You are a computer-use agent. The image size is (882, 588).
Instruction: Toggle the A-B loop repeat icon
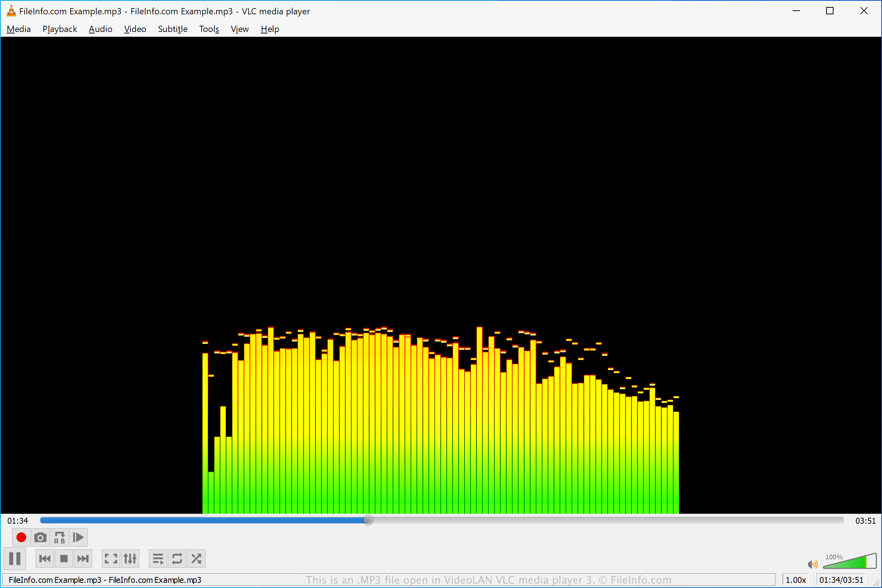coord(58,537)
